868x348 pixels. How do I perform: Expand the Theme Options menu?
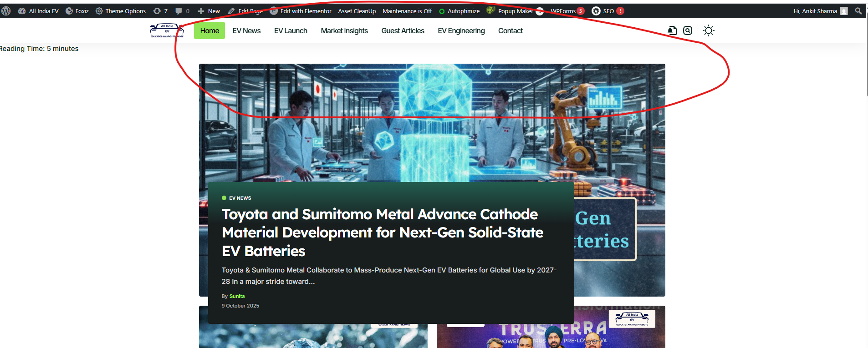(x=121, y=11)
